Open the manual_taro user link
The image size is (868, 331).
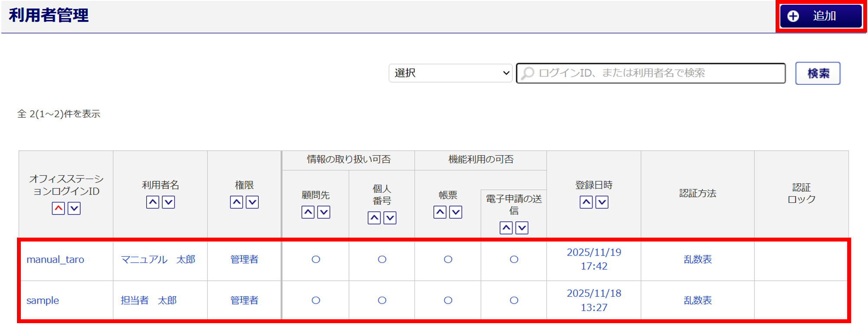click(55, 259)
